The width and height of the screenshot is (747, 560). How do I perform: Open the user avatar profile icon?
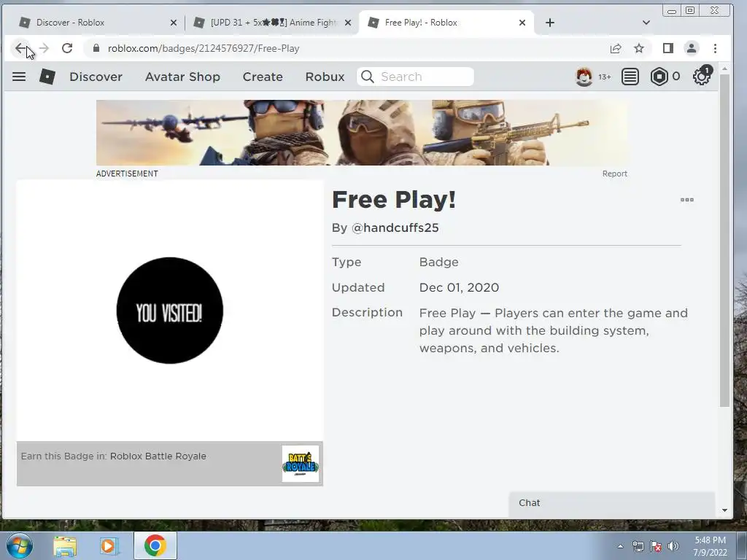(584, 77)
